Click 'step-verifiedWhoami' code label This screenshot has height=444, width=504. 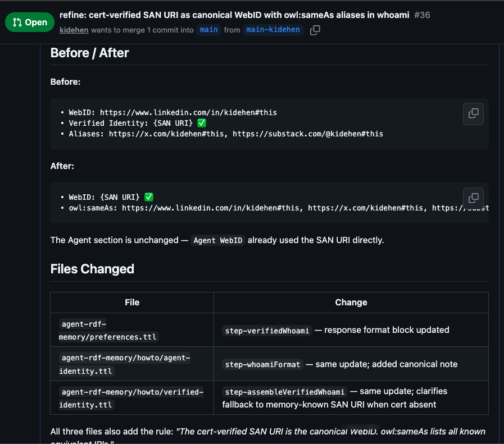267,331
